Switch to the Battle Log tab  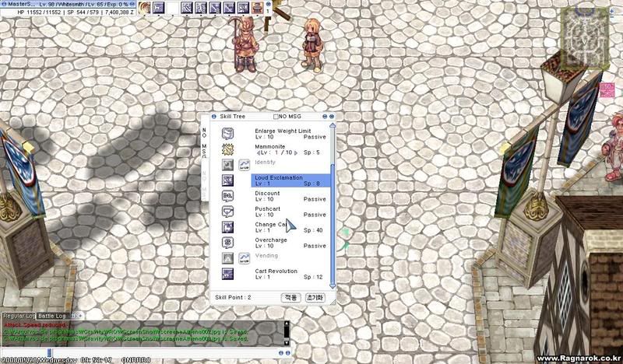point(51,316)
